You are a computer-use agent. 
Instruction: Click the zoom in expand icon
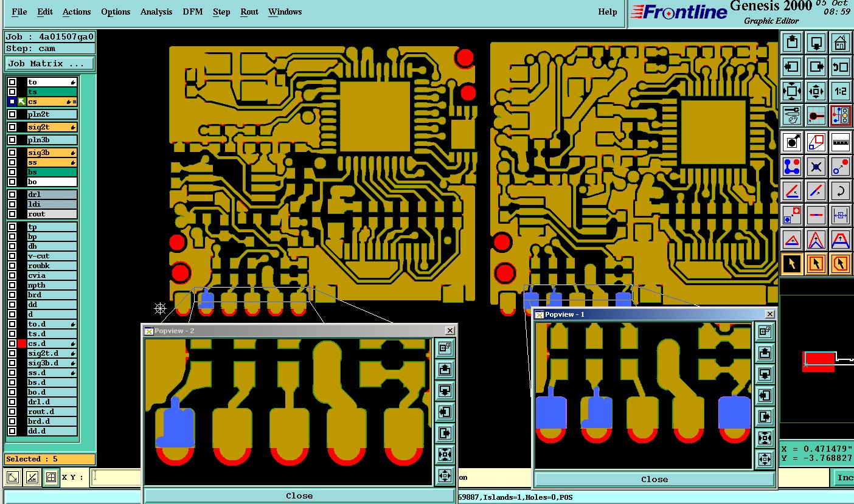(x=792, y=91)
